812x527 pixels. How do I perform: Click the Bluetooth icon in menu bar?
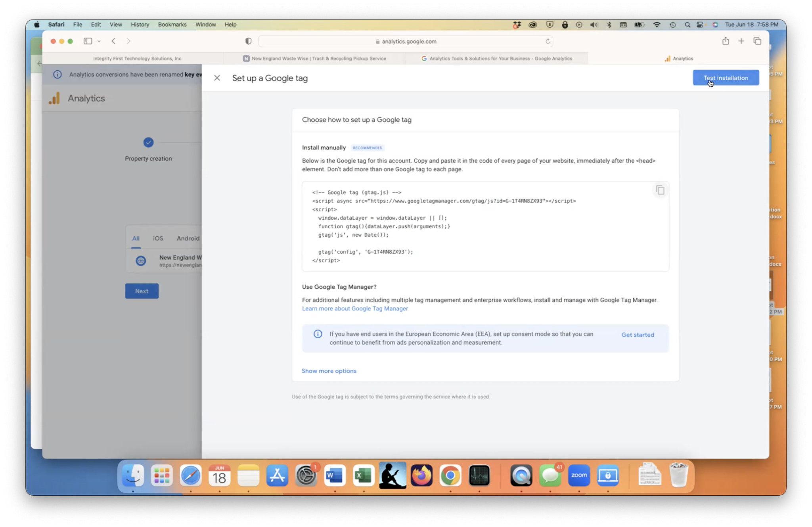(609, 25)
